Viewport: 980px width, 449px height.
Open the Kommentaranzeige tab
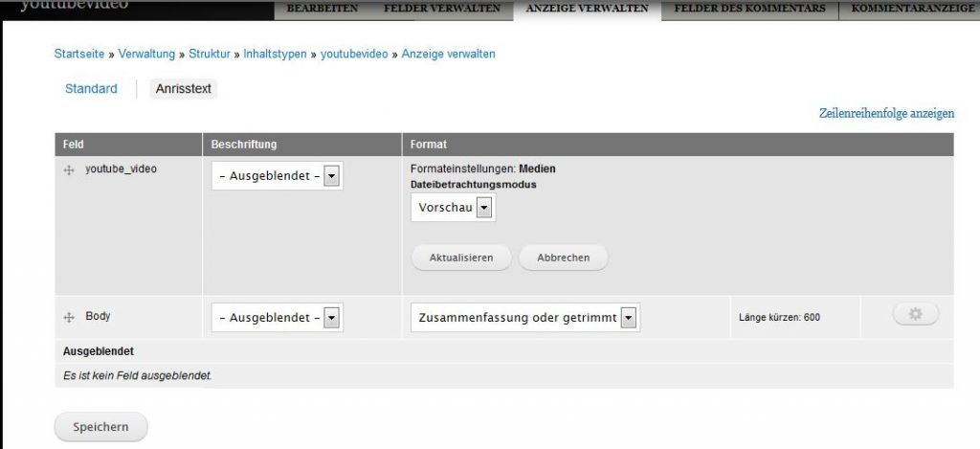tap(911, 9)
